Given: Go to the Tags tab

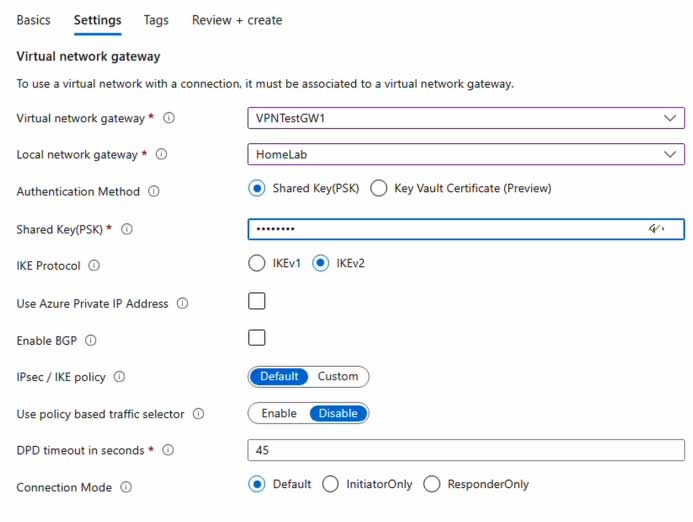Looking at the screenshot, I should click(156, 20).
